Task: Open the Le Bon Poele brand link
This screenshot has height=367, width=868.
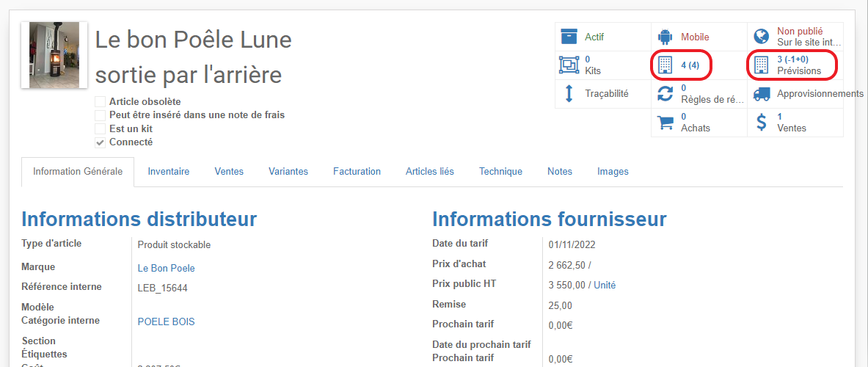Action: pos(166,269)
